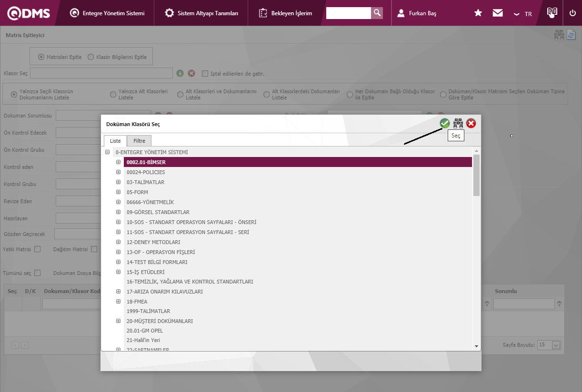
Task: Select 16-TEMİZLİK, YAĞLAMA VE KONTROL STANDARTLARI
Action: click(x=190, y=282)
